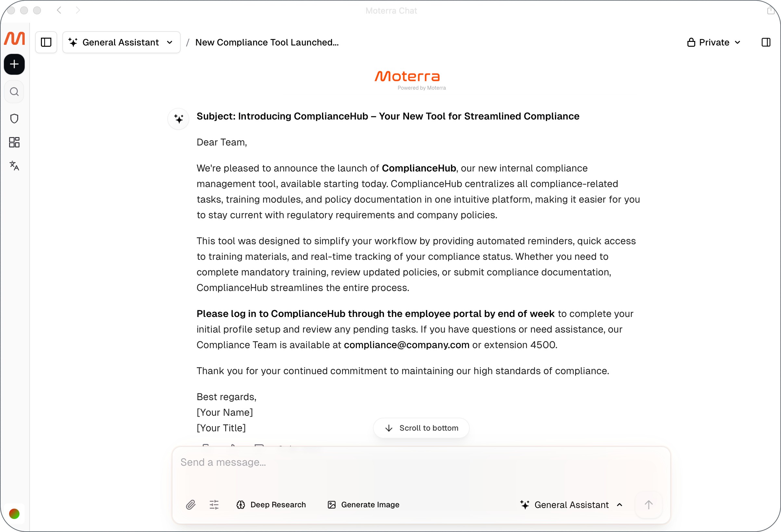Toggle the left sidebar panel
Viewport: 781px width, 532px height.
click(46, 42)
